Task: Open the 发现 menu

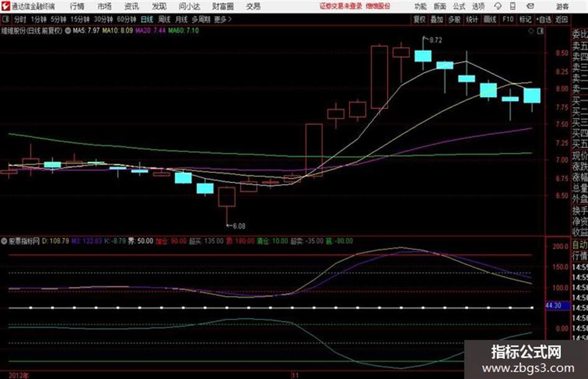Action: [159, 6]
